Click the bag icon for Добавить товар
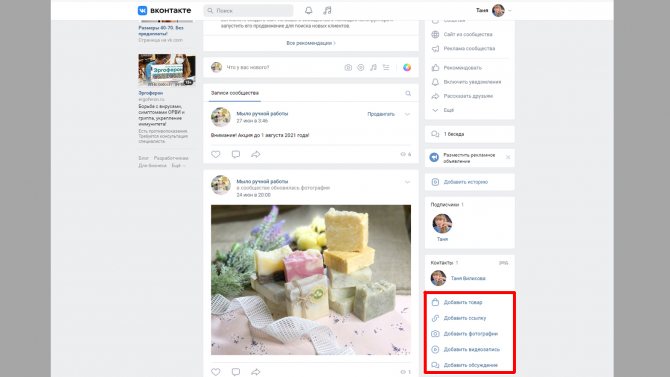Viewport: 670px width, 377px height. [x=435, y=302]
